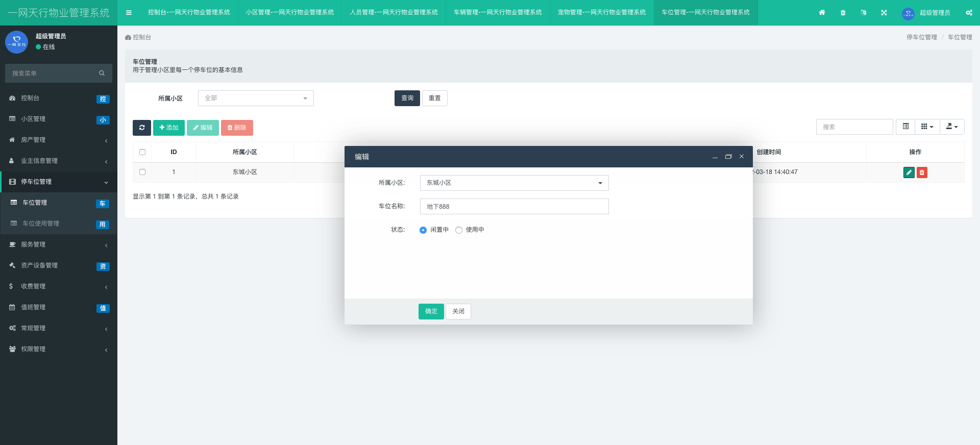Toggle fullscreen with the expand icon
Screen dimensions: 980x445
(884, 13)
